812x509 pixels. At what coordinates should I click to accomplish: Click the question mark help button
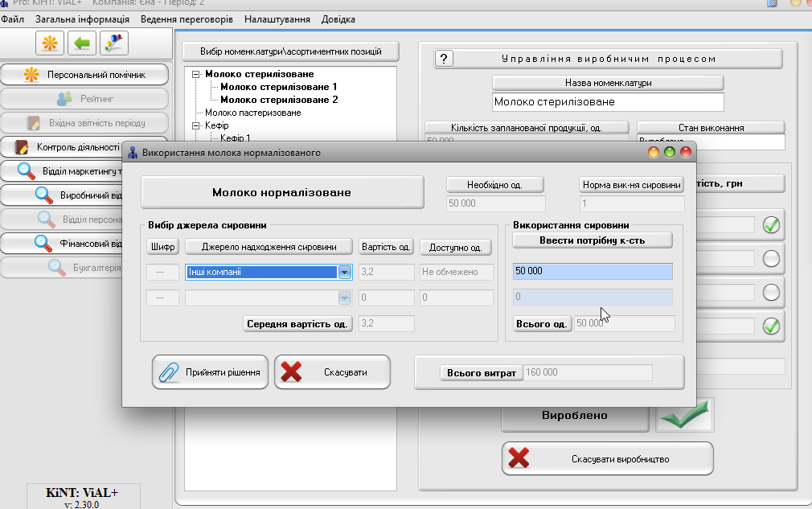click(444, 59)
